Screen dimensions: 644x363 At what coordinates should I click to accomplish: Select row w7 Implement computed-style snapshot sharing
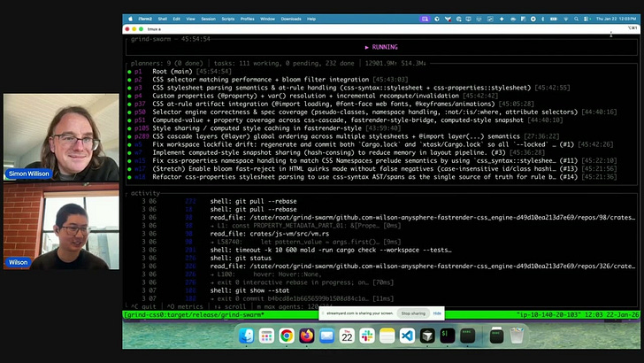coord(336,152)
